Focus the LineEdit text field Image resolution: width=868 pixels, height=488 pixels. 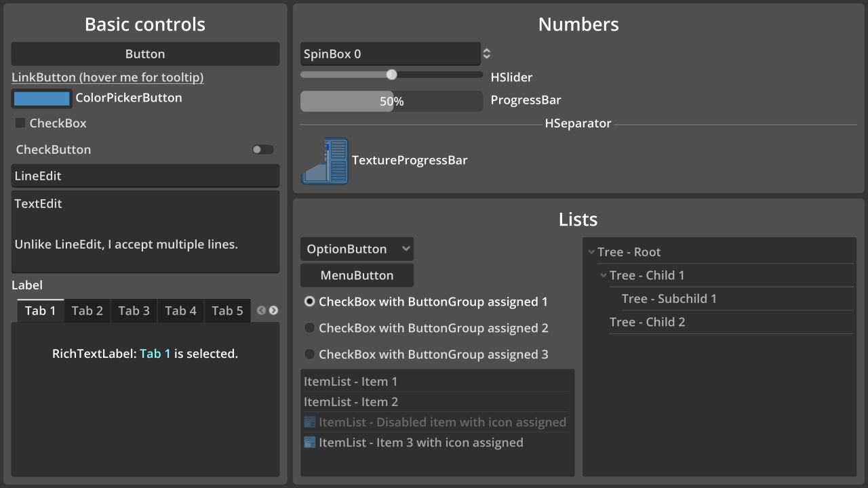coord(145,176)
